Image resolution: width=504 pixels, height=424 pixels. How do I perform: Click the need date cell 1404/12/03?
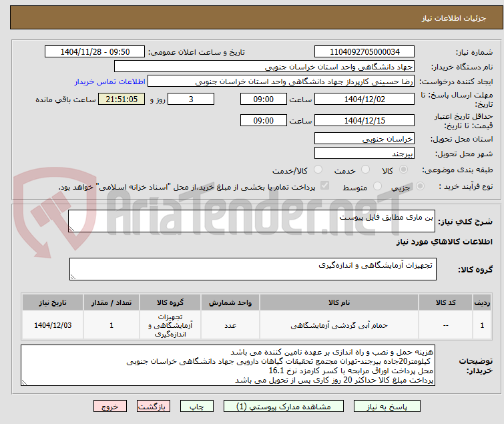coord(53,325)
